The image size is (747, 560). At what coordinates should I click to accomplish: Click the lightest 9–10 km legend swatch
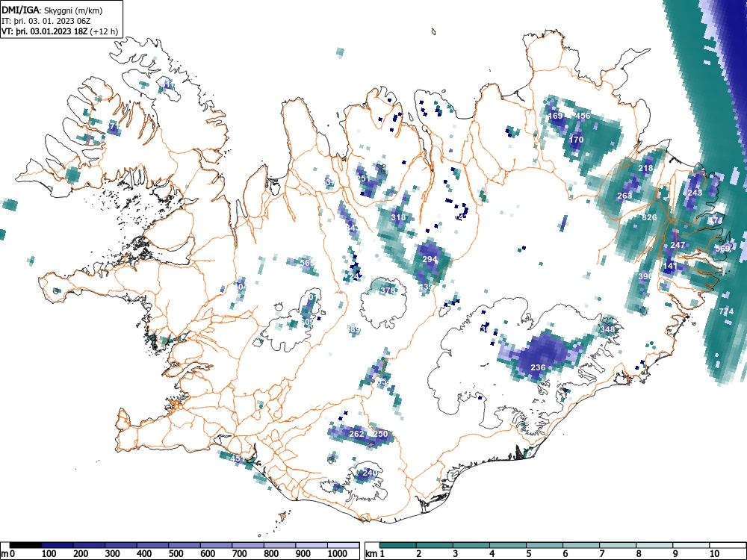pos(691,545)
